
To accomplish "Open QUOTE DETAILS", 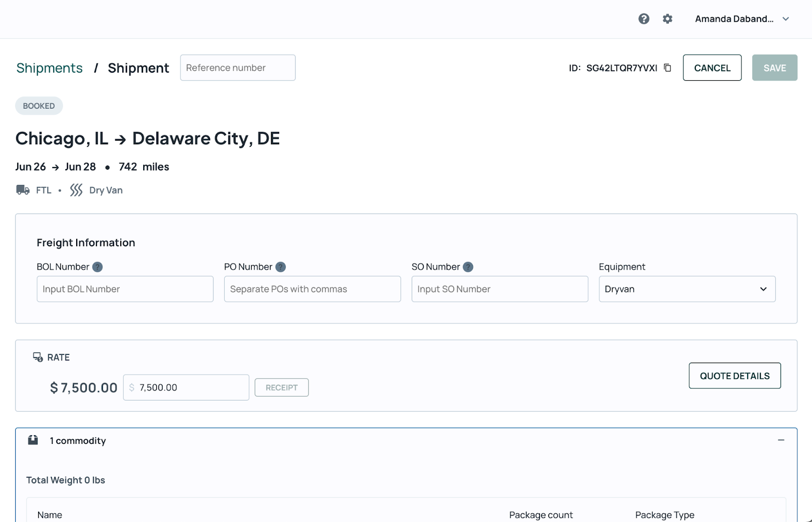I will coord(734,376).
